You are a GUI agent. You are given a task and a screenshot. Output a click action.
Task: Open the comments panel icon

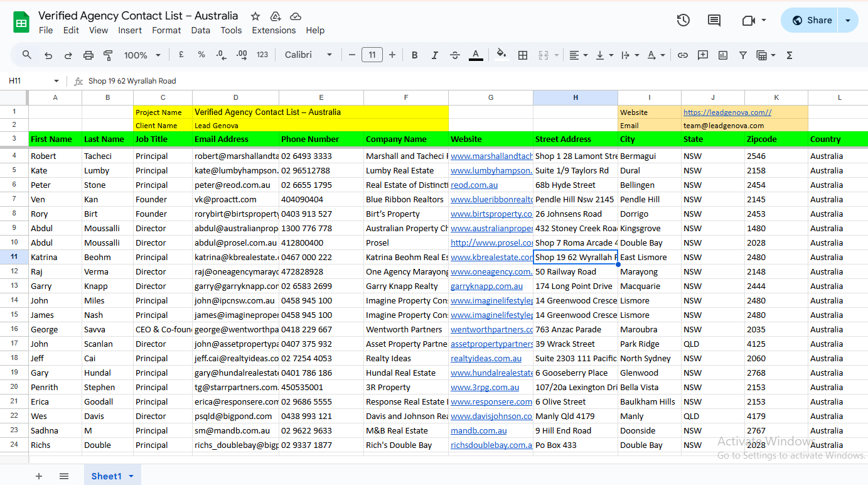pos(714,20)
